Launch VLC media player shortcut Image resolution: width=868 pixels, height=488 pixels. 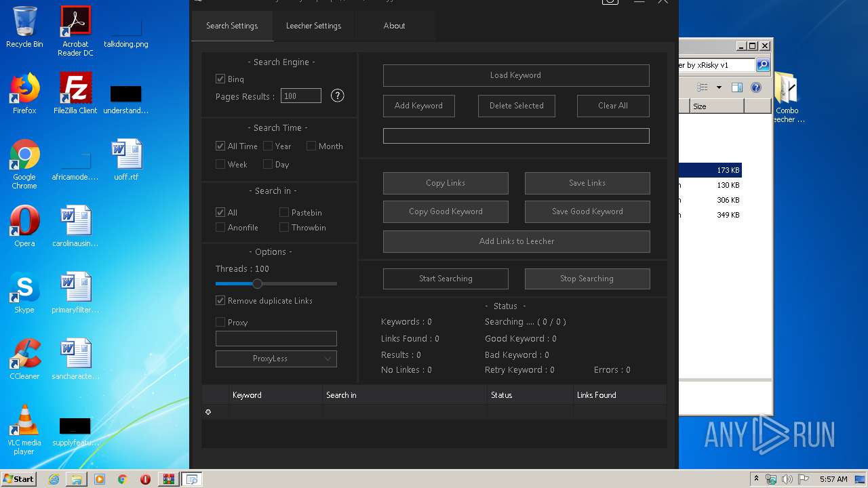pos(24,430)
